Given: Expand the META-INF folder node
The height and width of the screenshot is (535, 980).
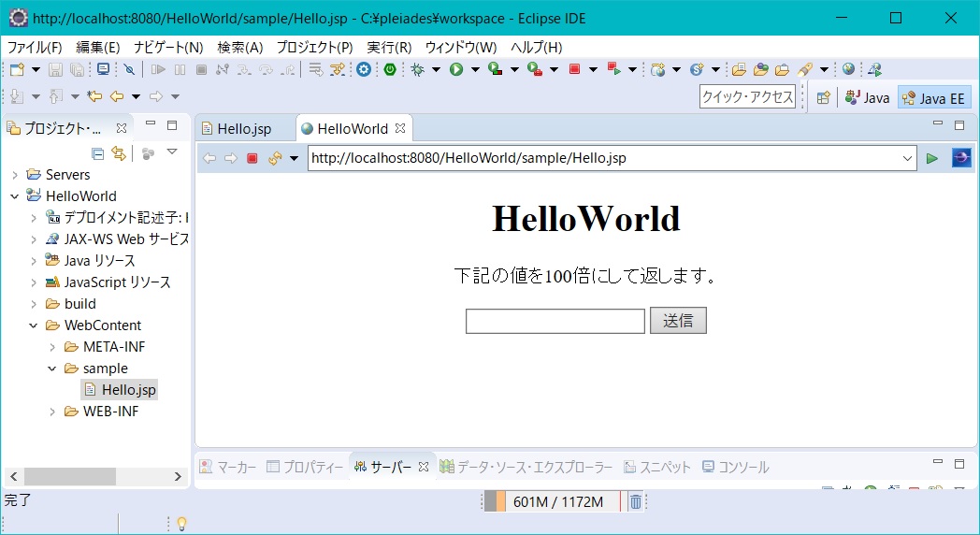Looking at the screenshot, I should 52,347.
